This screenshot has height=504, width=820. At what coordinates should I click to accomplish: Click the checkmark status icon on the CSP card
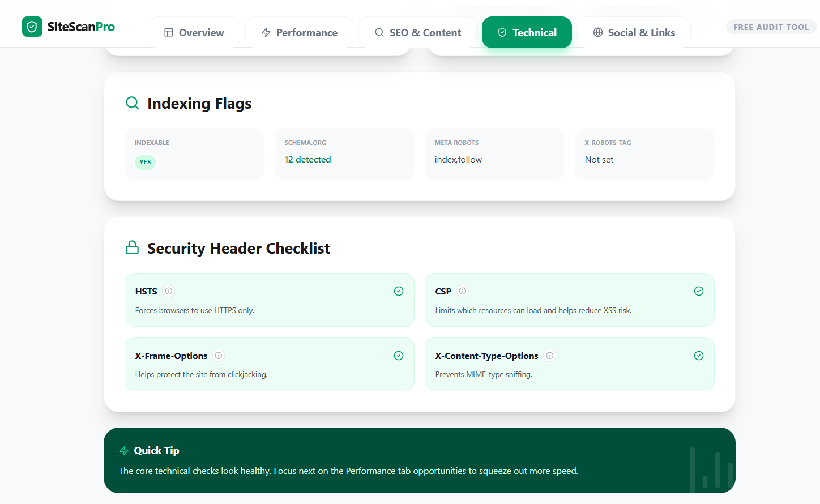(x=698, y=291)
